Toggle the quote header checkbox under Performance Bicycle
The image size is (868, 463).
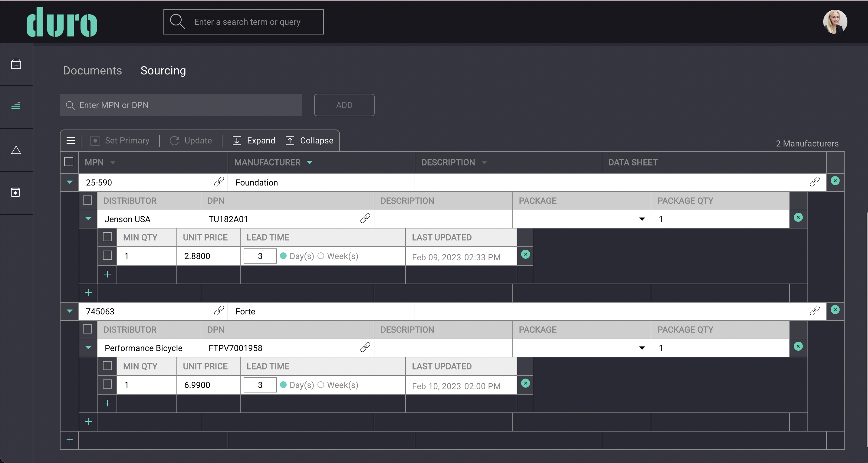point(107,366)
